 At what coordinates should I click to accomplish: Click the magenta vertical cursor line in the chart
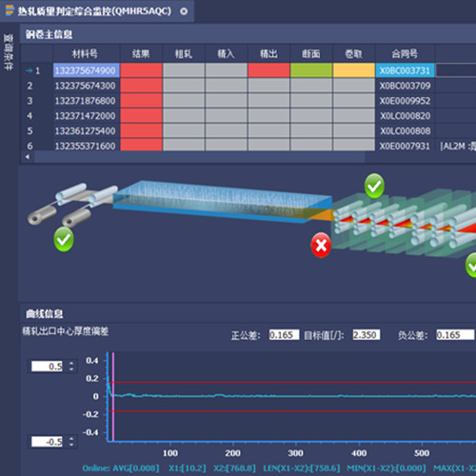pos(113,397)
